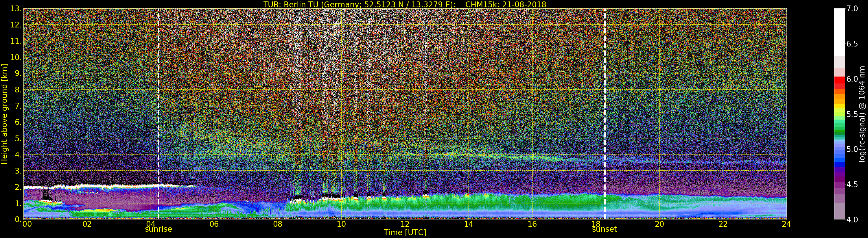The width and height of the screenshot is (868, 238).
Task: Click time axis tick label '24'
Action: point(786,224)
